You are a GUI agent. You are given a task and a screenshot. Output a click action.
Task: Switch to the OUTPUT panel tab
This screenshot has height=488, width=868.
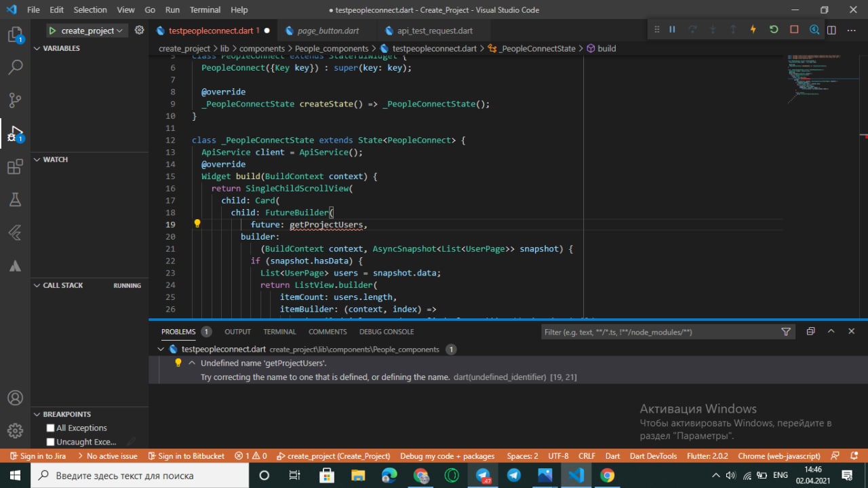point(237,332)
